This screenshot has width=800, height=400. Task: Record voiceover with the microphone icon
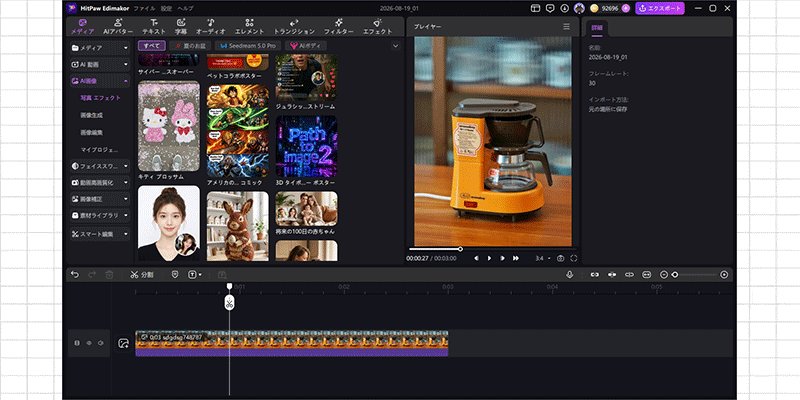pyautogui.click(x=569, y=274)
